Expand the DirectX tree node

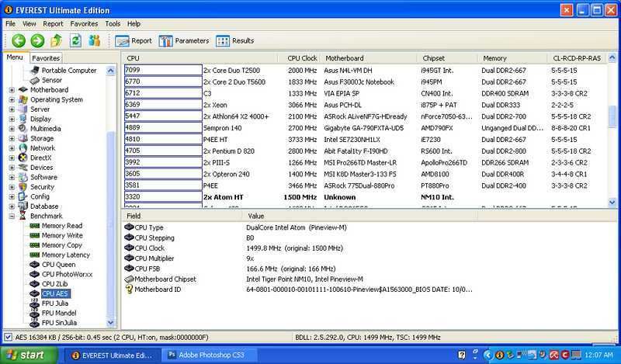click(12, 158)
